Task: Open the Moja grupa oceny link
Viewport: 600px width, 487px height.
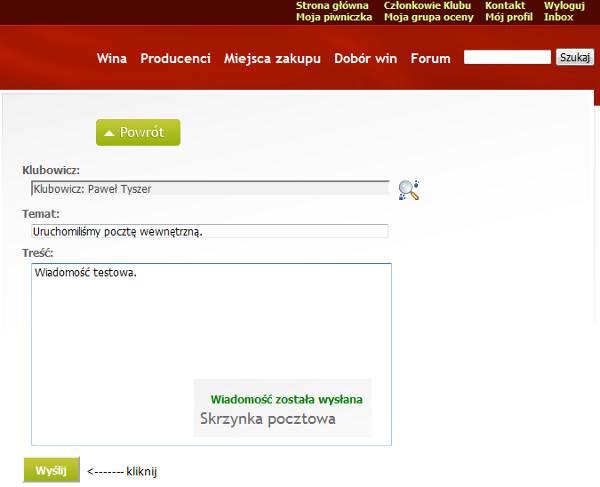Action: [x=429, y=17]
